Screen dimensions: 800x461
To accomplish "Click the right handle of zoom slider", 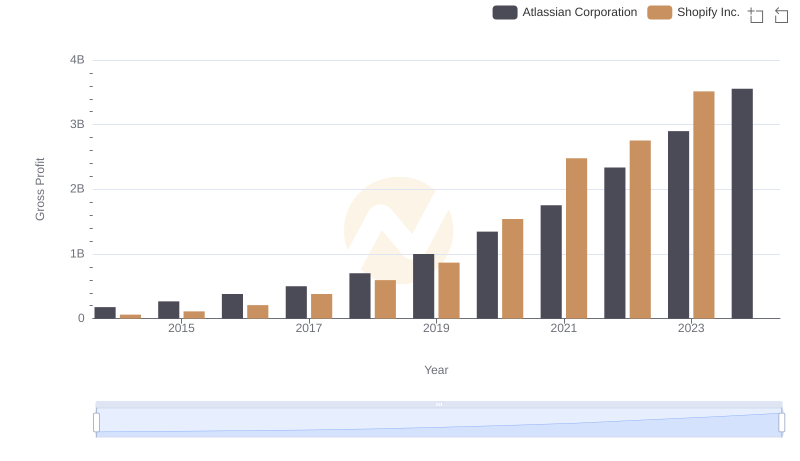I will (781, 423).
